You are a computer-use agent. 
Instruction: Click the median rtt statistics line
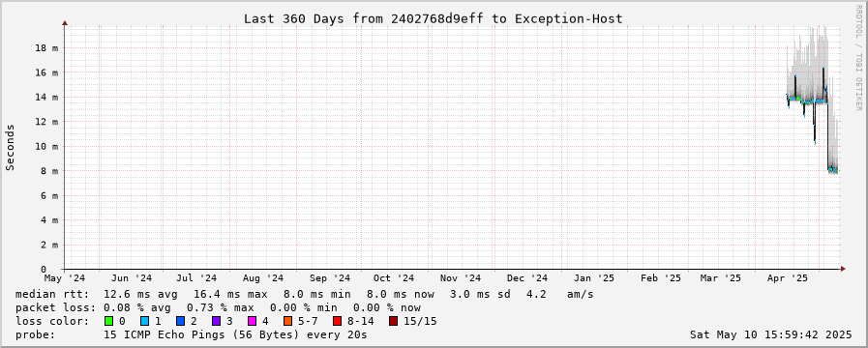pos(305,294)
